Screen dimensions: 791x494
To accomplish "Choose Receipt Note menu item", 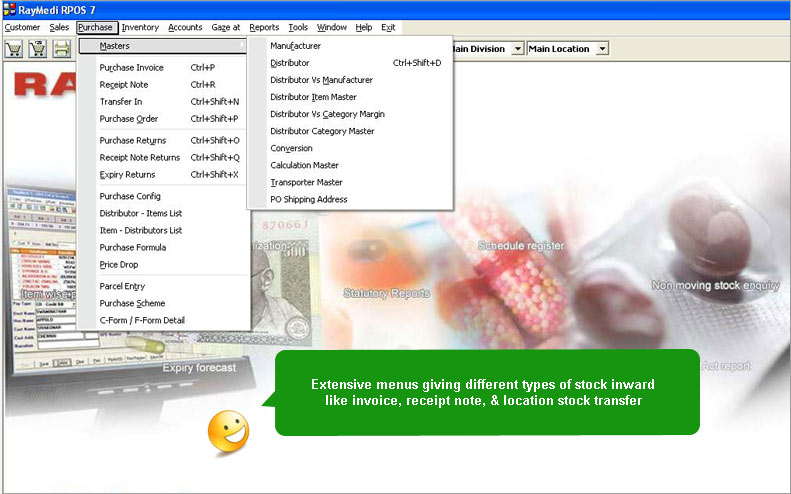I will pyautogui.click(x=125, y=84).
